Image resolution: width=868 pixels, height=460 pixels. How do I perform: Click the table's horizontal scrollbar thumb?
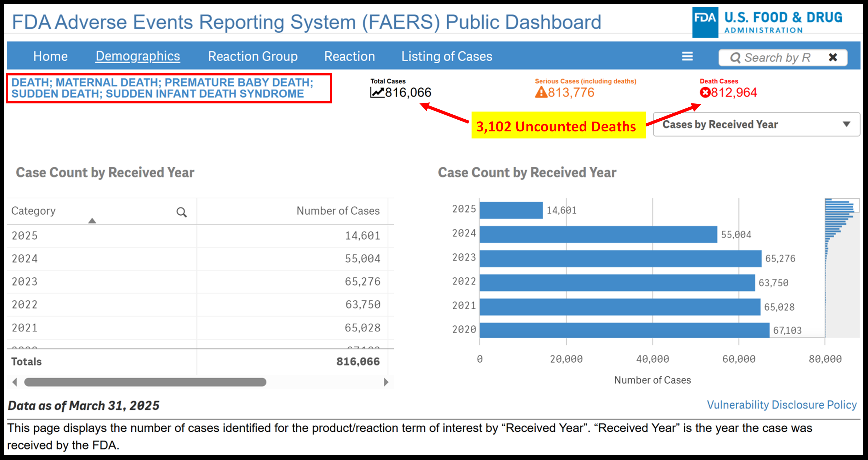pyautogui.click(x=145, y=382)
